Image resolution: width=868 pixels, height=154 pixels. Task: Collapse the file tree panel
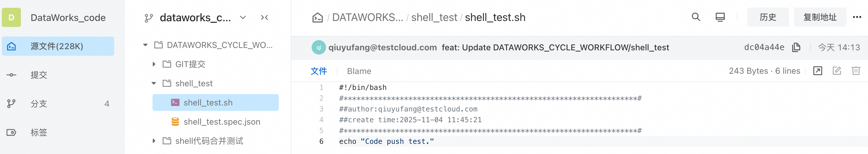point(264,18)
